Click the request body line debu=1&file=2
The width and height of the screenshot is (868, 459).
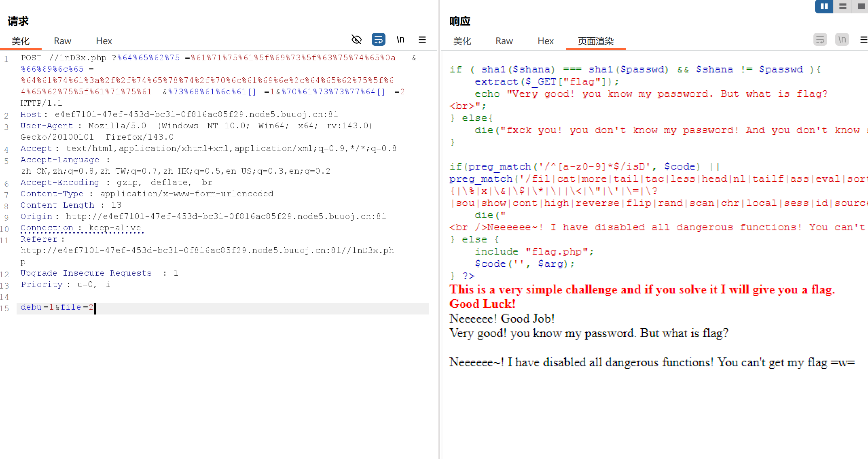point(57,307)
